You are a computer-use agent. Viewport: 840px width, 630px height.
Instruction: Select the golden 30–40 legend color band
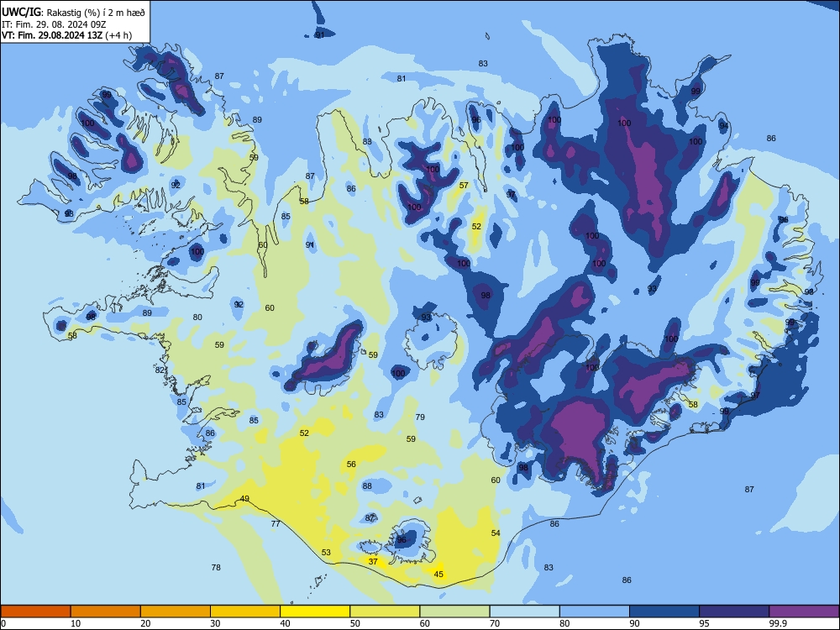click(245, 612)
